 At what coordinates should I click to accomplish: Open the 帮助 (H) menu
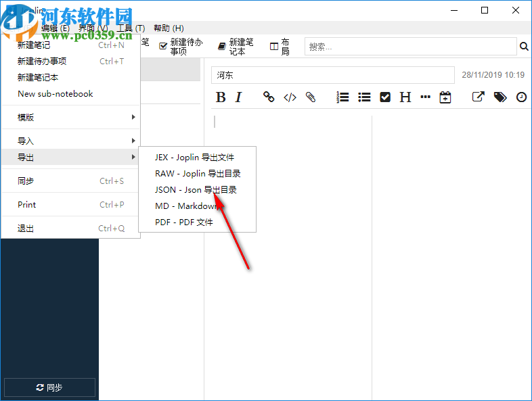(169, 28)
